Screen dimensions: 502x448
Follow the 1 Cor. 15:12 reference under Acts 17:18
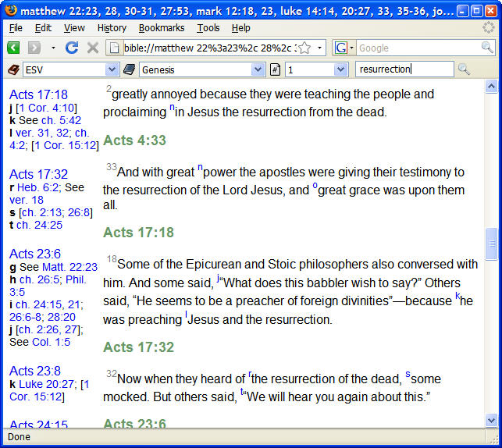66,145
